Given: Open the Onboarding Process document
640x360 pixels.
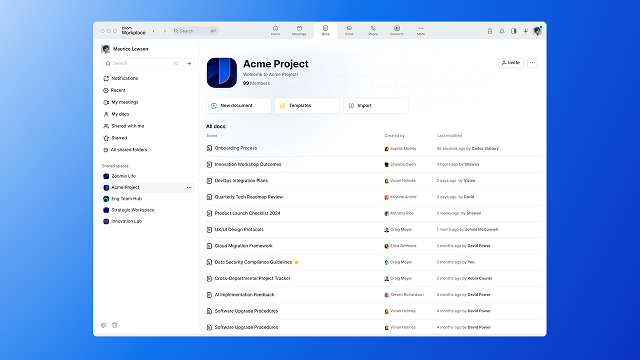Looking at the screenshot, I should tap(236, 148).
